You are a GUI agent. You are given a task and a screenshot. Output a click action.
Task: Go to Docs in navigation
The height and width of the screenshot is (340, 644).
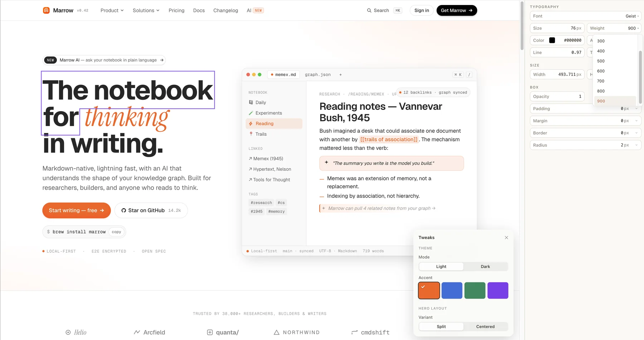tap(199, 10)
